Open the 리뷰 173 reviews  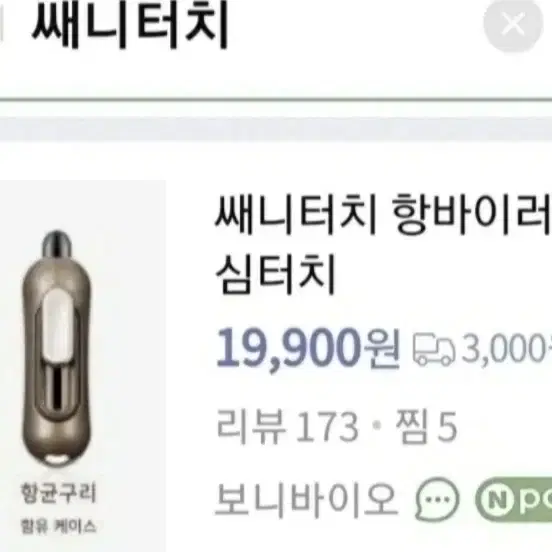coord(287,427)
